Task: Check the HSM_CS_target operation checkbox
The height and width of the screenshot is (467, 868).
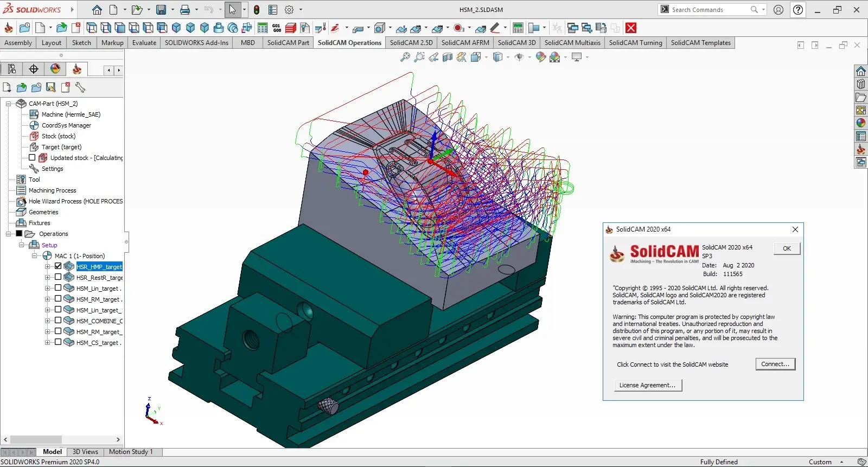Action: pos(58,342)
